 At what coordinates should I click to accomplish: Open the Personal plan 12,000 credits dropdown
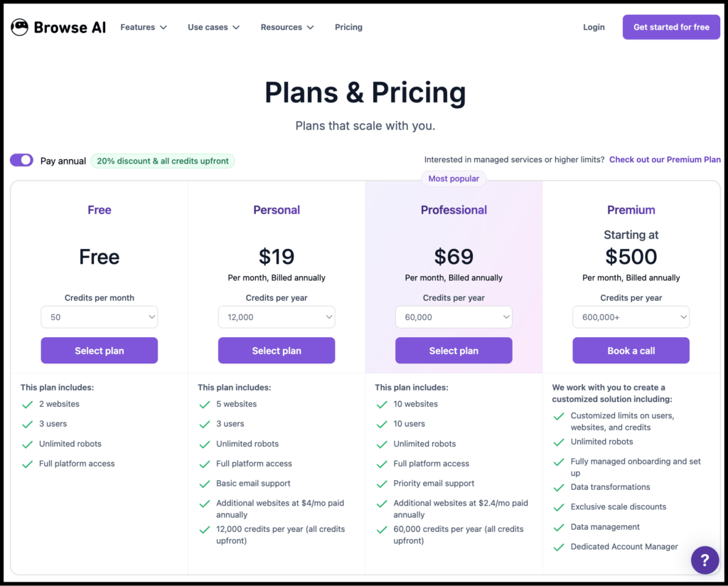tap(276, 316)
